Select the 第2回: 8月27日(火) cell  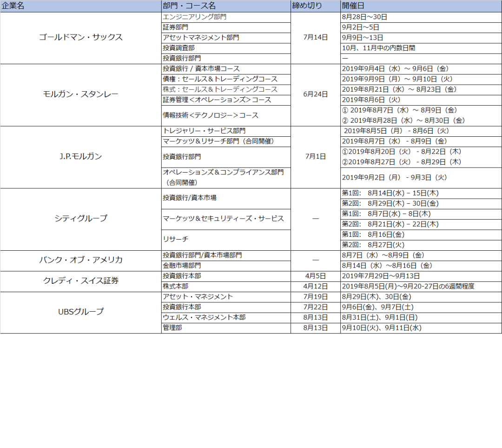point(421,245)
